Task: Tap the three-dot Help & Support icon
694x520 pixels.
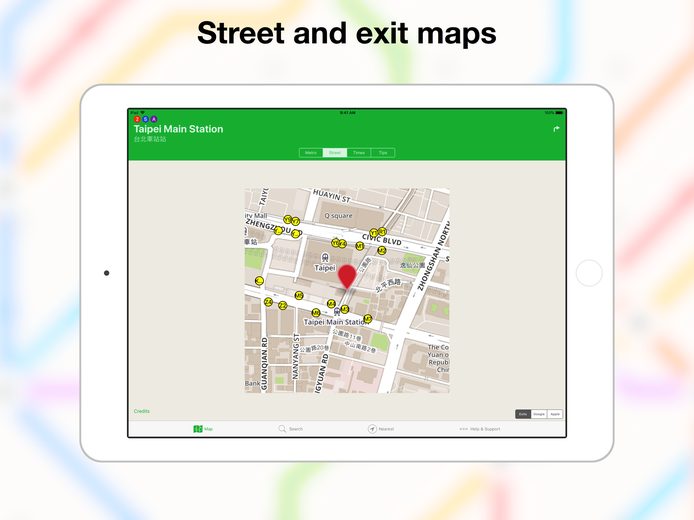Action: click(x=463, y=429)
